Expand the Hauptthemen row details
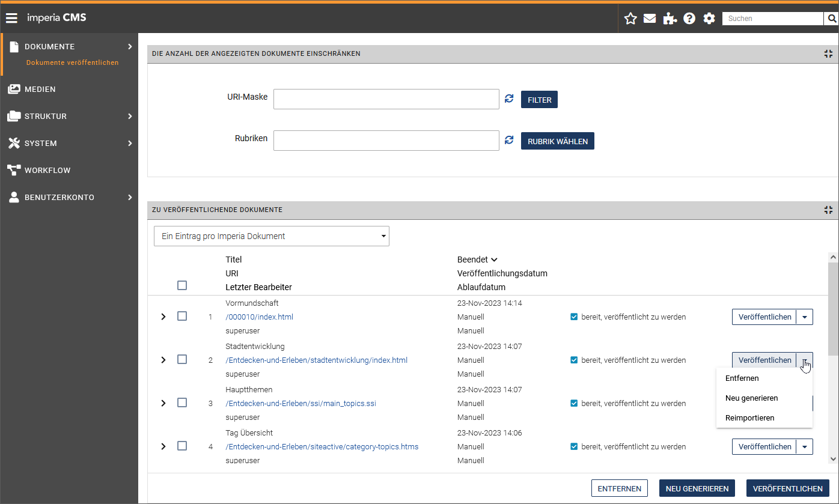 pos(163,403)
